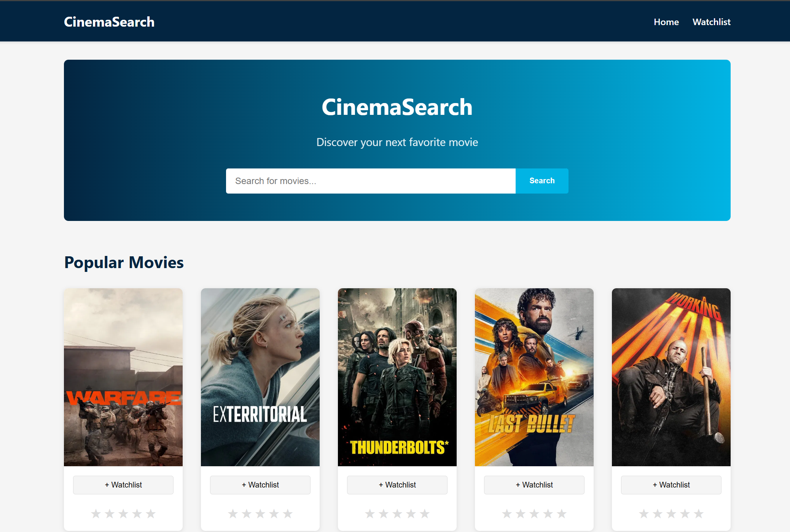
Task: Open the Exterritorial movie poster
Action: (x=260, y=377)
